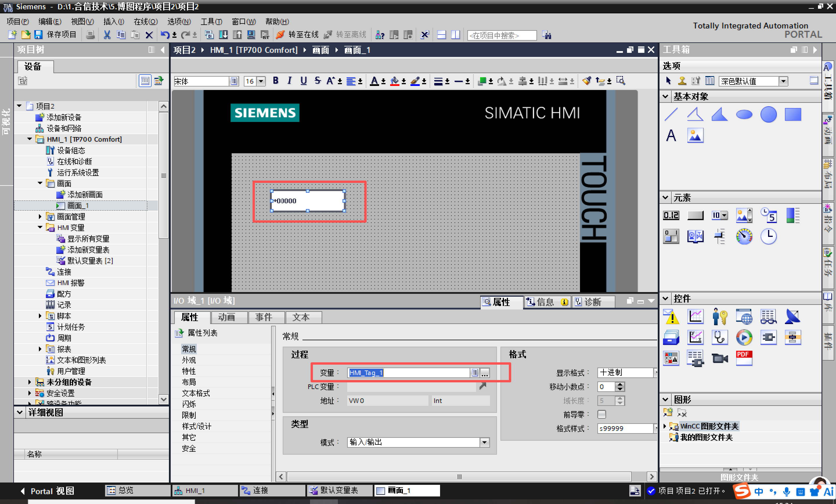
Task: Select the Graphic view object
Action: [x=695, y=135]
